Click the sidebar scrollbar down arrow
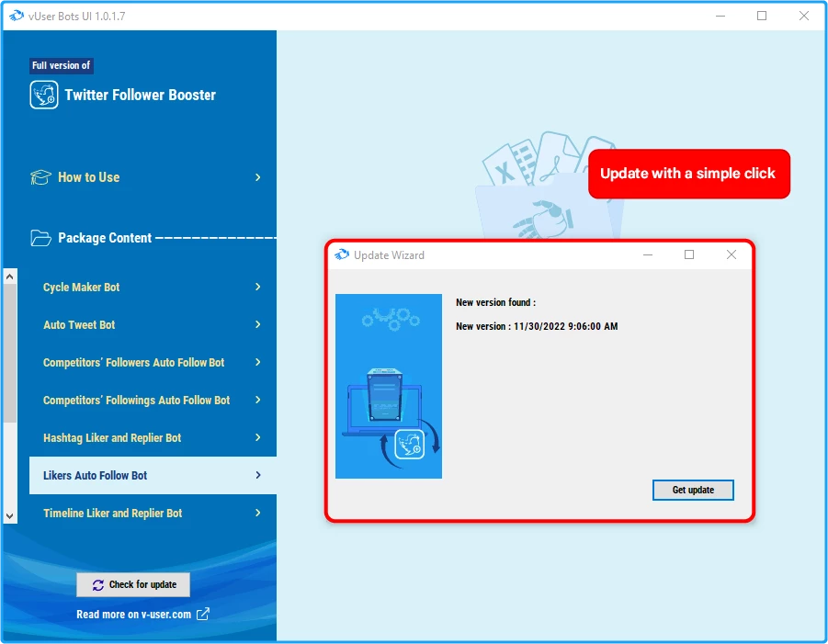Viewport: 828px width, 644px height. (x=9, y=515)
